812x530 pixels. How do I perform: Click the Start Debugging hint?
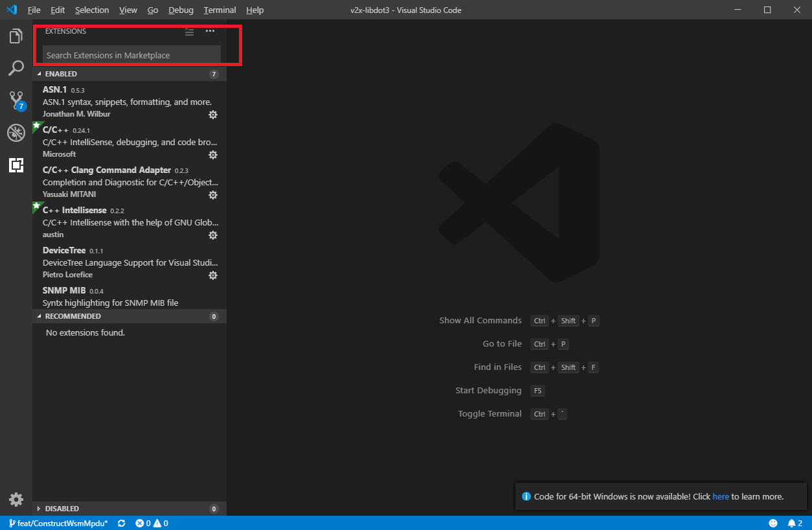pos(489,391)
